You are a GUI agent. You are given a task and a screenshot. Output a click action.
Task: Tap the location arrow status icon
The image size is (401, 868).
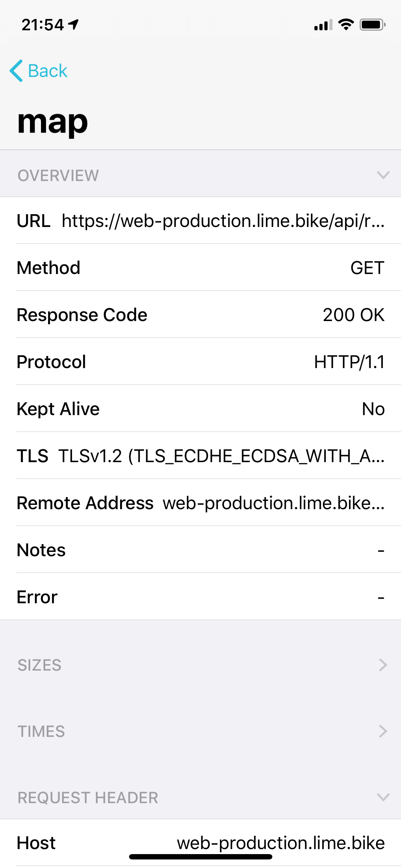(73, 25)
